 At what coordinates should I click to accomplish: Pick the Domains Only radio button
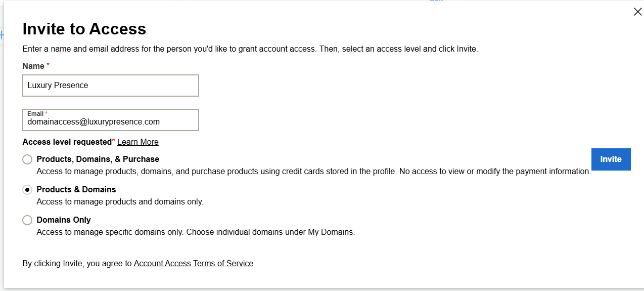point(27,220)
